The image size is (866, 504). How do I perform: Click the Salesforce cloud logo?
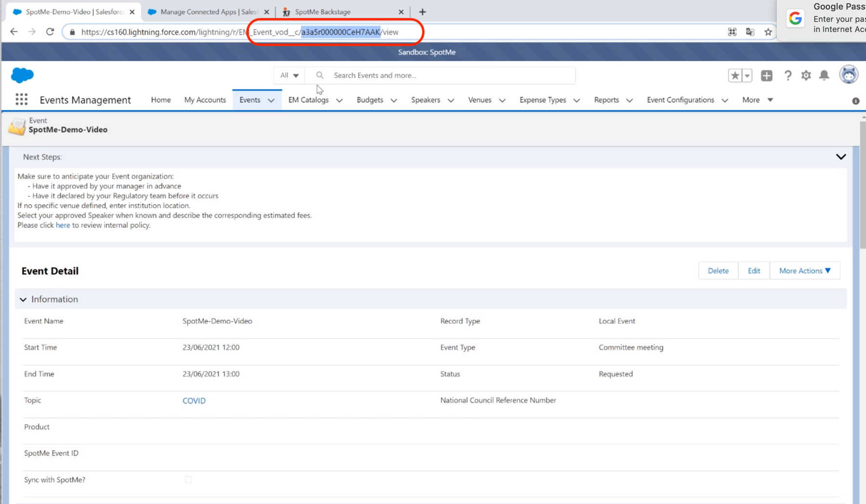click(x=22, y=75)
